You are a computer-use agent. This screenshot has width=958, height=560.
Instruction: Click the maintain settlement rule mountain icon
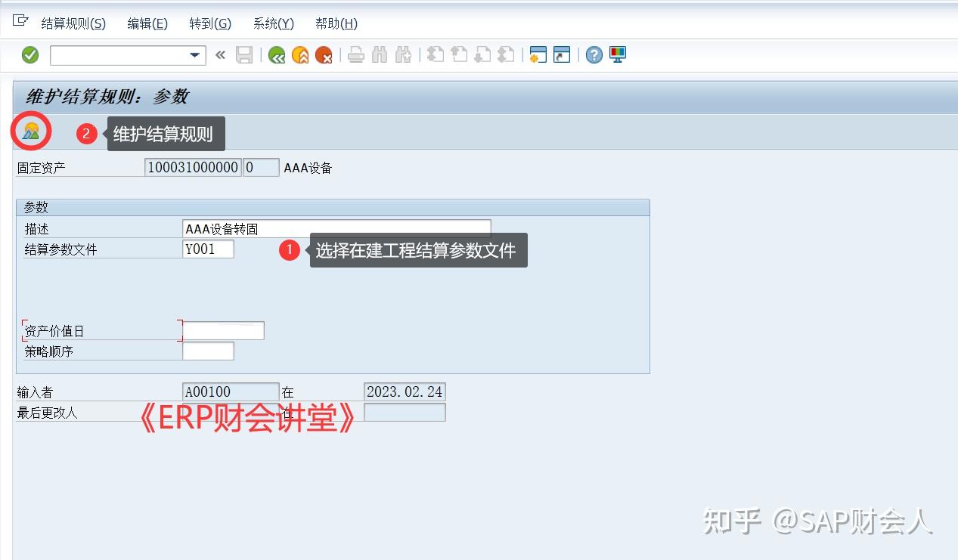30,131
